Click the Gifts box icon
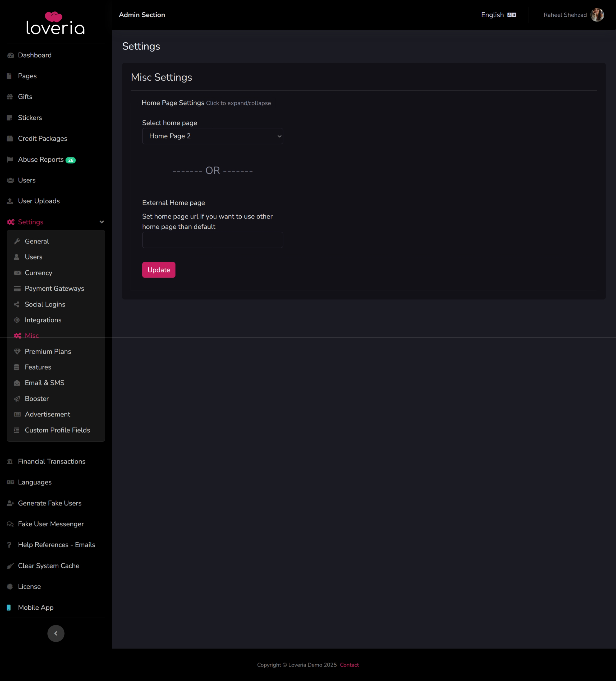 click(x=10, y=97)
